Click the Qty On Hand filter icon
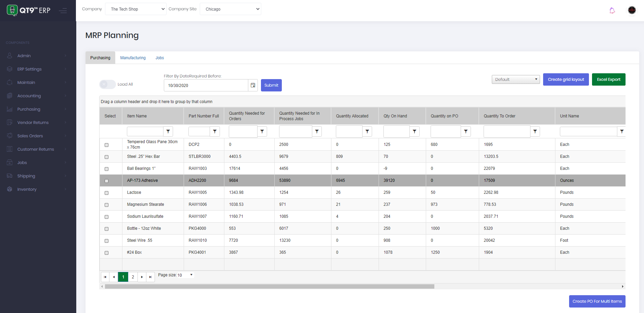Screen dimensions: 644x313 pyautogui.click(x=414, y=132)
